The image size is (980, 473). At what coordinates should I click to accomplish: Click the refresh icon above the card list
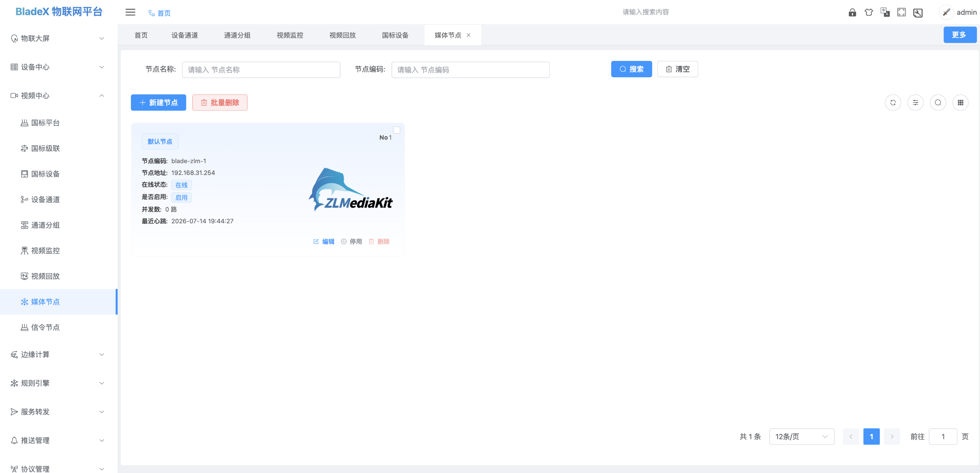[x=893, y=103]
